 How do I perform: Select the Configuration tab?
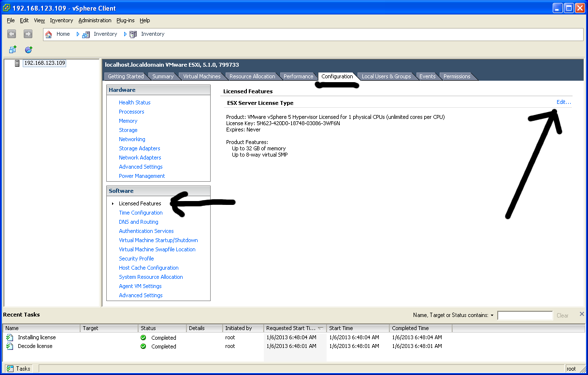click(337, 76)
